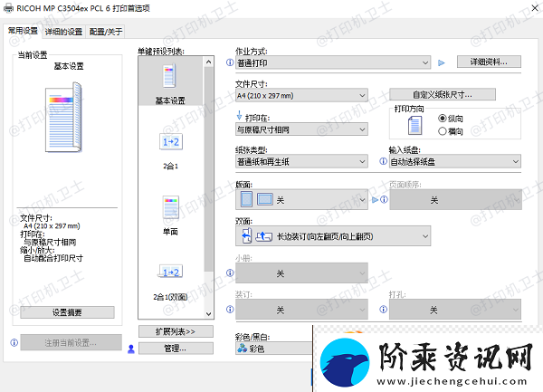Click info icon beside 小册 dropdown
The width and height of the screenshot is (543, 392).
[230, 272]
